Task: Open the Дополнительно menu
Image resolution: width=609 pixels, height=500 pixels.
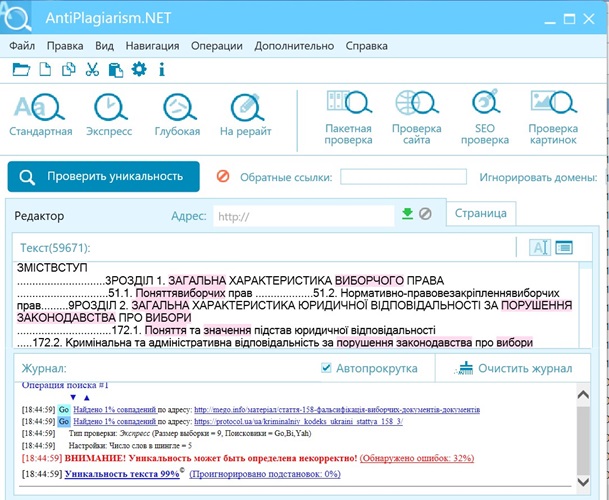Action: (294, 46)
